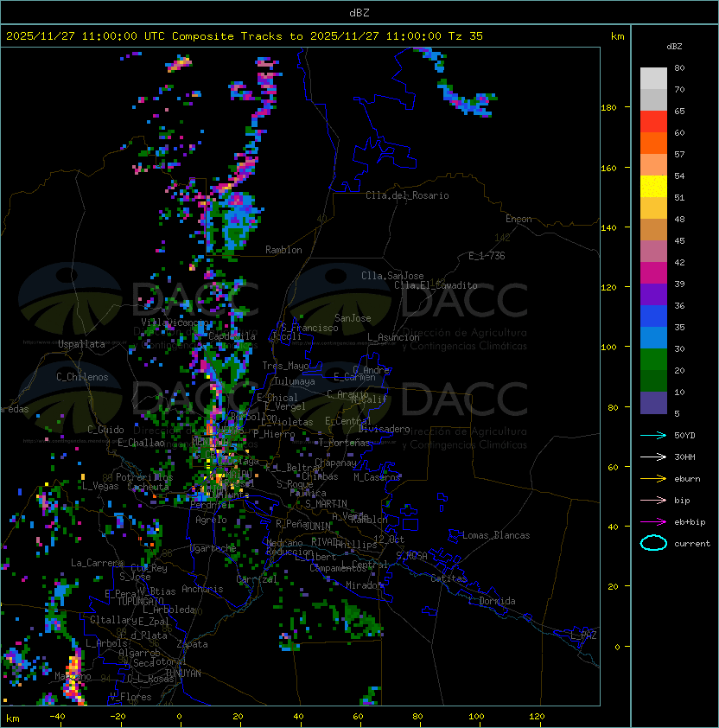
Task: Click the yellow eburn arrow symbol in legend
Action: tap(653, 479)
